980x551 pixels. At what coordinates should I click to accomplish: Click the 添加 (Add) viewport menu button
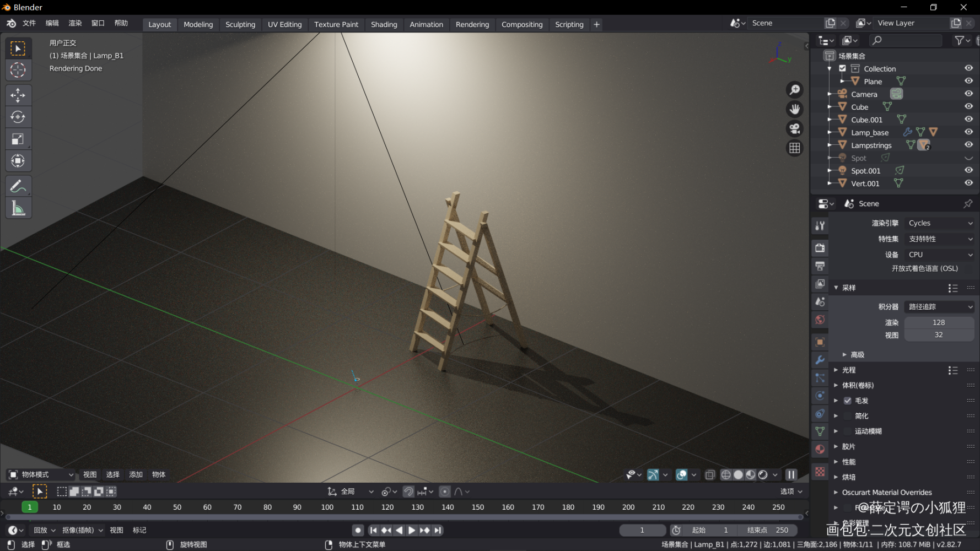coord(136,474)
